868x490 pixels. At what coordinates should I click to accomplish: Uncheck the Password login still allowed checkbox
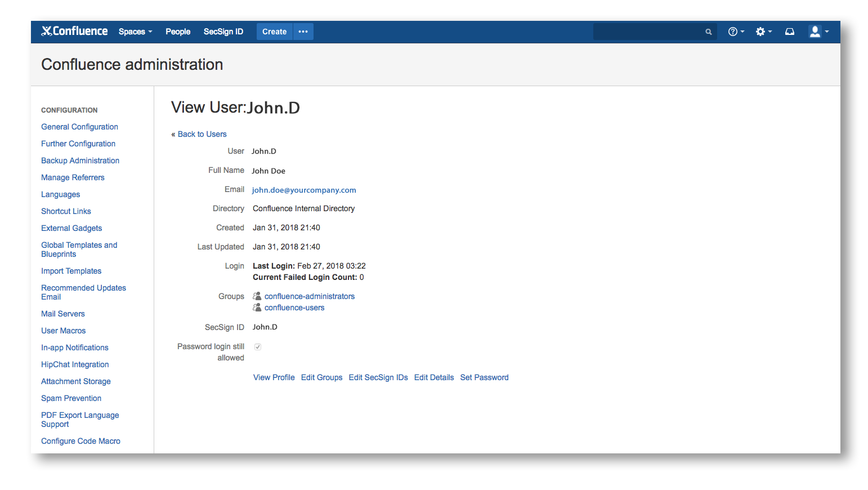257,346
